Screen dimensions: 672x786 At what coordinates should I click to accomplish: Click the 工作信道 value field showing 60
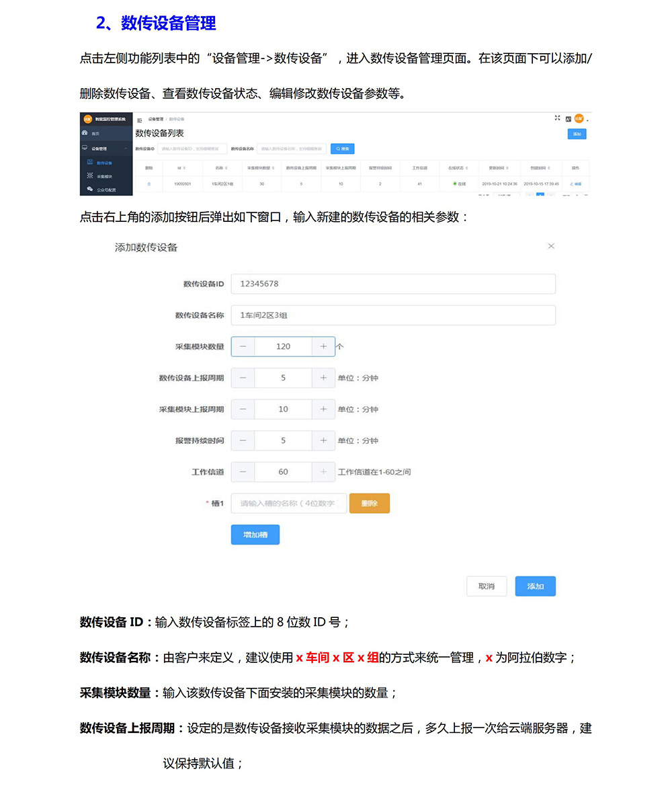coord(283,472)
